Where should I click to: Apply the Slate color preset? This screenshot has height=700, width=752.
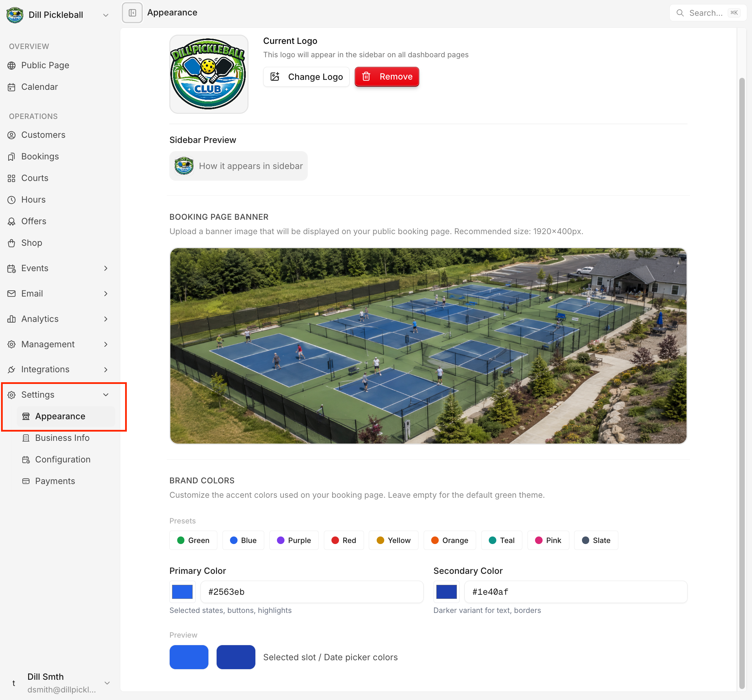coord(596,540)
